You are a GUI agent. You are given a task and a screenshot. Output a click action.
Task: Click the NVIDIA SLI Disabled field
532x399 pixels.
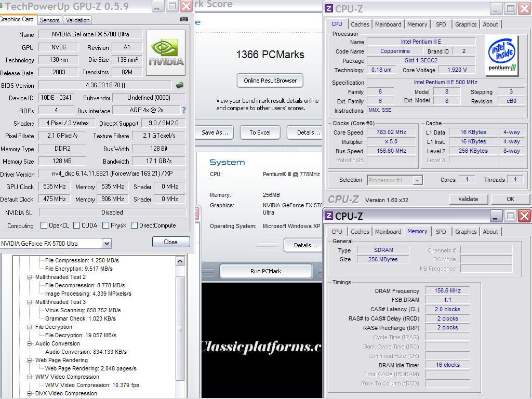112,212
